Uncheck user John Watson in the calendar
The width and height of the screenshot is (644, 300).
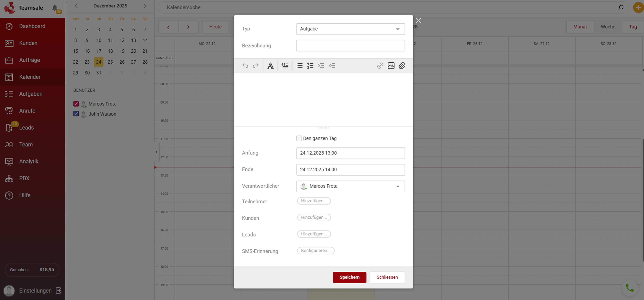point(76,114)
